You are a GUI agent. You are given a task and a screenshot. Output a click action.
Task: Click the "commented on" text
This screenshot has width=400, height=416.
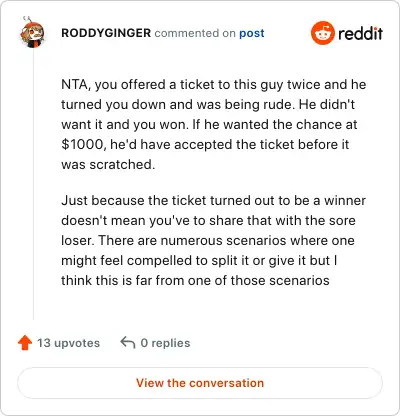click(x=195, y=33)
